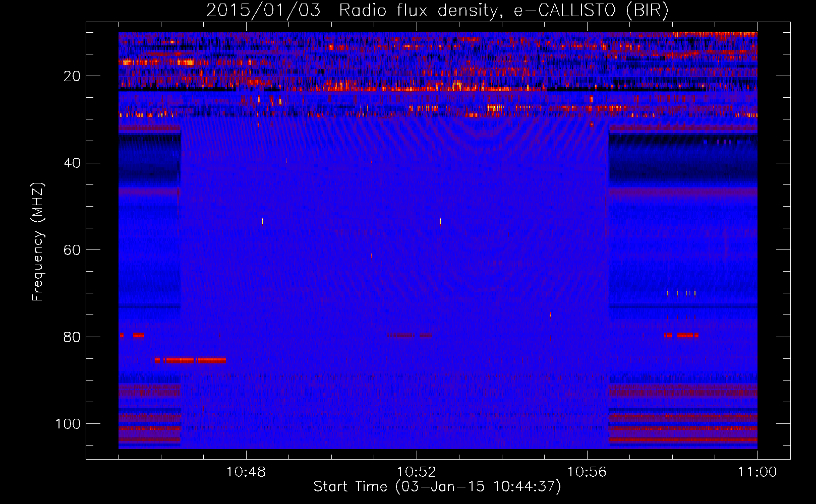Click the 11:00 time tick label
This screenshot has height=504, width=816.
point(757,472)
